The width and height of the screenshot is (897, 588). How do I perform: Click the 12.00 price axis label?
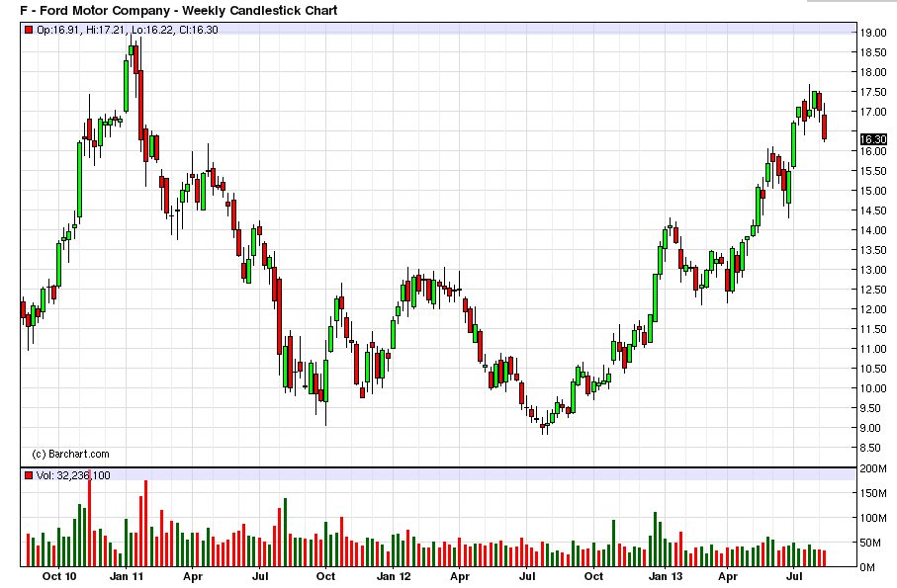tap(873, 309)
